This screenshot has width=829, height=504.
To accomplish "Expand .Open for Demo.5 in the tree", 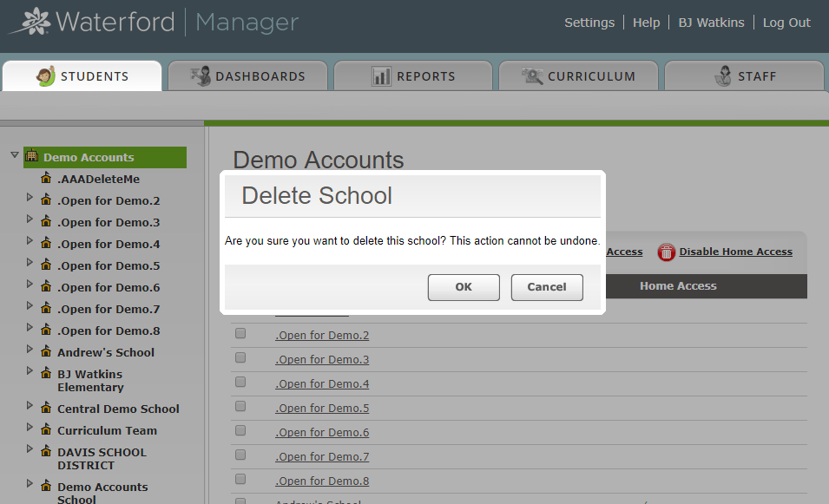I will (x=30, y=263).
